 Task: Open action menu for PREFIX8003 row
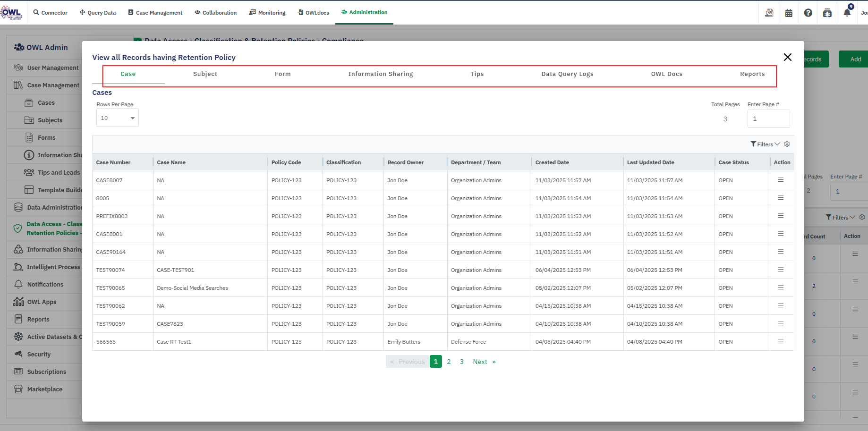pos(781,216)
